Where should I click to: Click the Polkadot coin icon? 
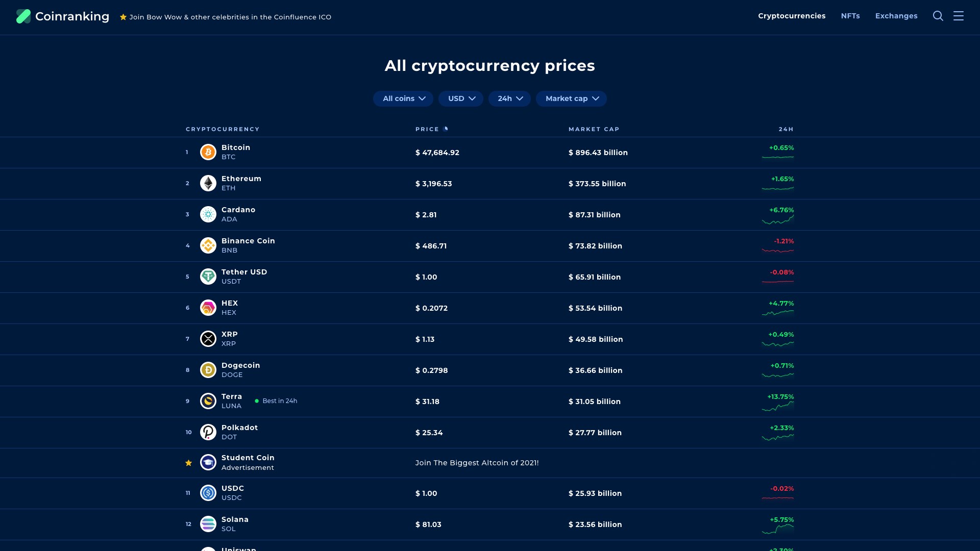[208, 432]
